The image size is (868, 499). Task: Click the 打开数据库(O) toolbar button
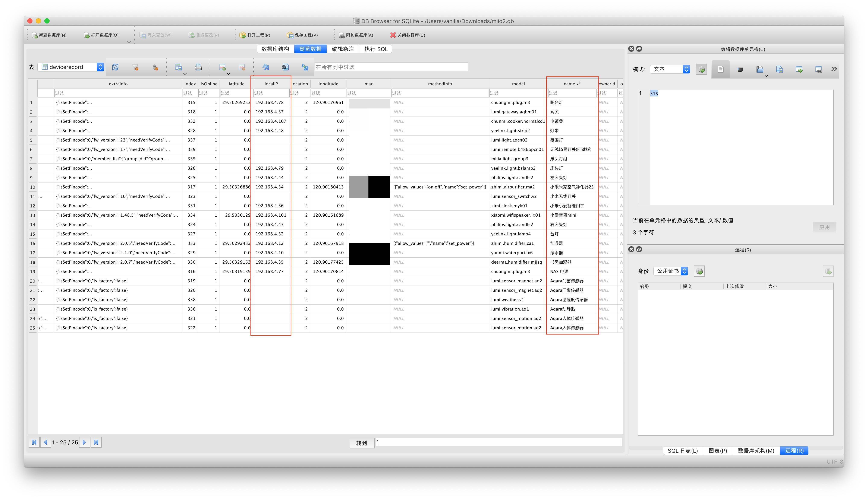[101, 35]
